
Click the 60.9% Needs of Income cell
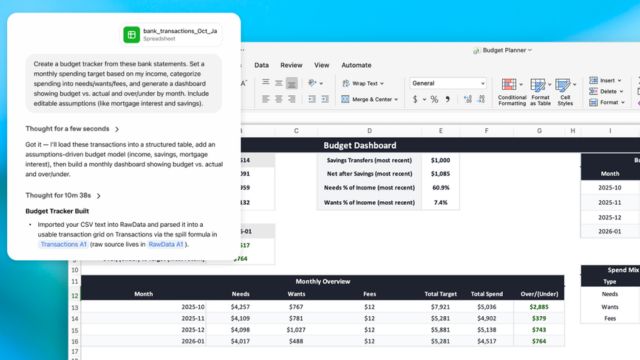pos(440,188)
